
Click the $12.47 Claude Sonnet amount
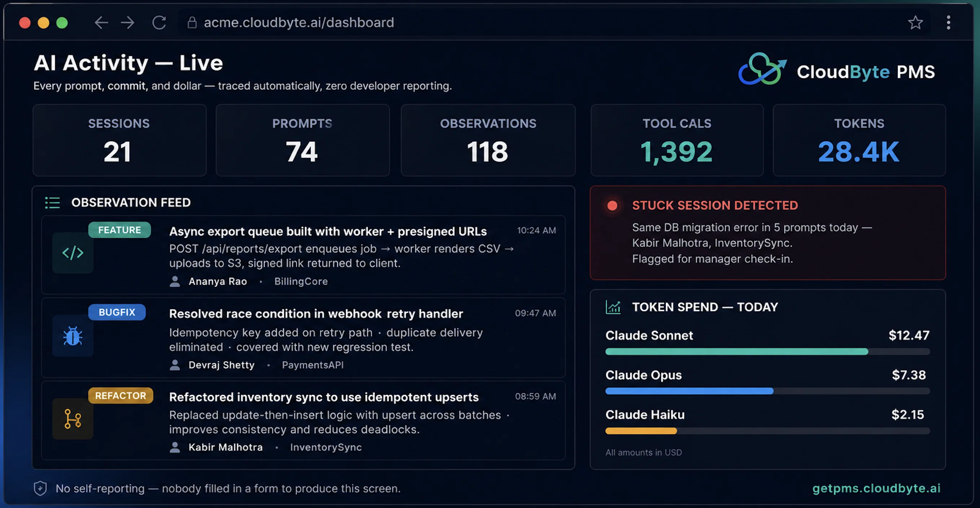[909, 335]
